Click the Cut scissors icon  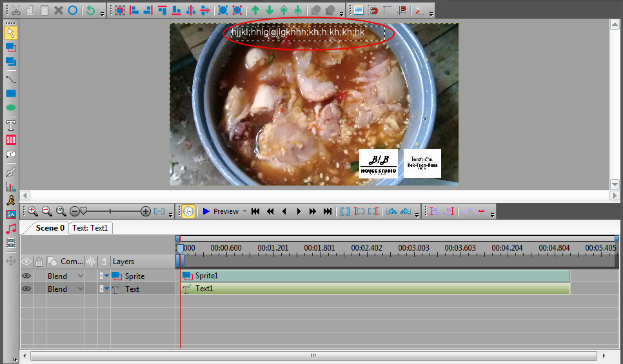(x=16, y=10)
